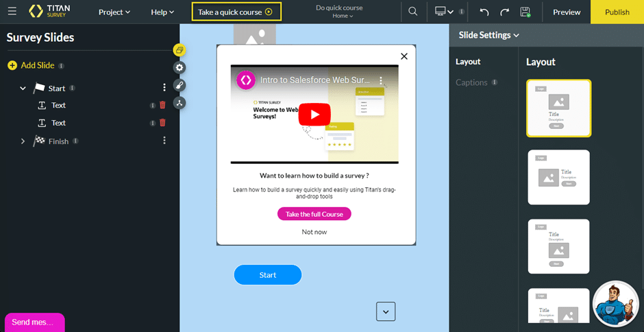This screenshot has height=332, width=644.
Task: Open the paintbrush styling tool
Action: (x=179, y=85)
